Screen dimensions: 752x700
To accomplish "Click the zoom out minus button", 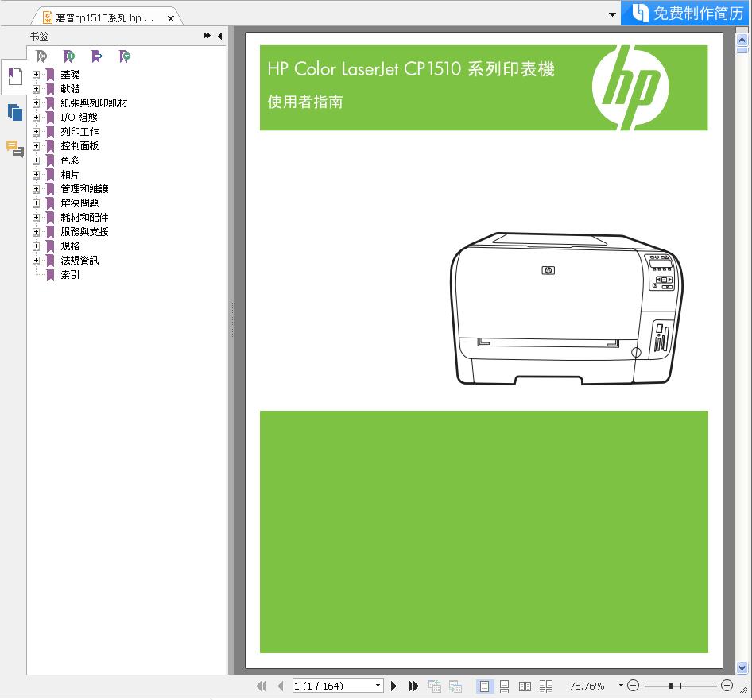I will [x=633, y=686].
